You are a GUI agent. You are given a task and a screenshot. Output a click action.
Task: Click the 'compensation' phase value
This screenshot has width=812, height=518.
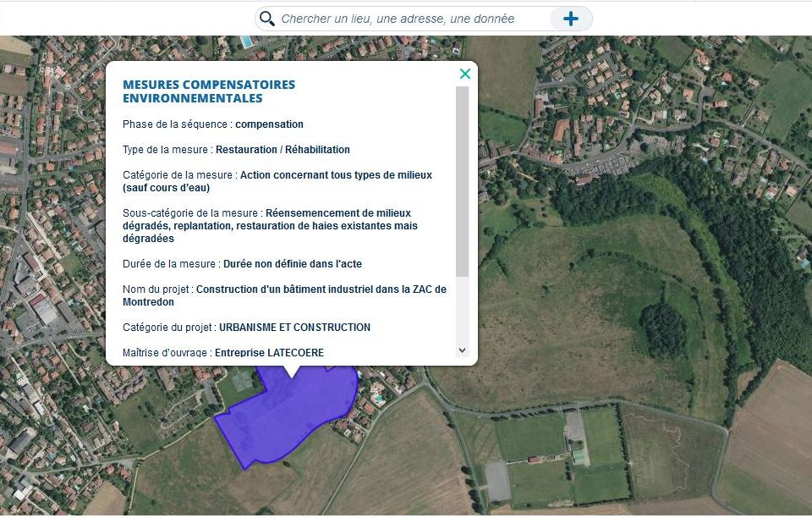(269, 124)
